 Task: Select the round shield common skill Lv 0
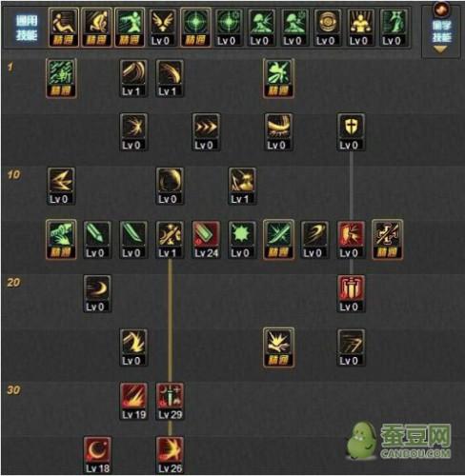coord(328,28)
